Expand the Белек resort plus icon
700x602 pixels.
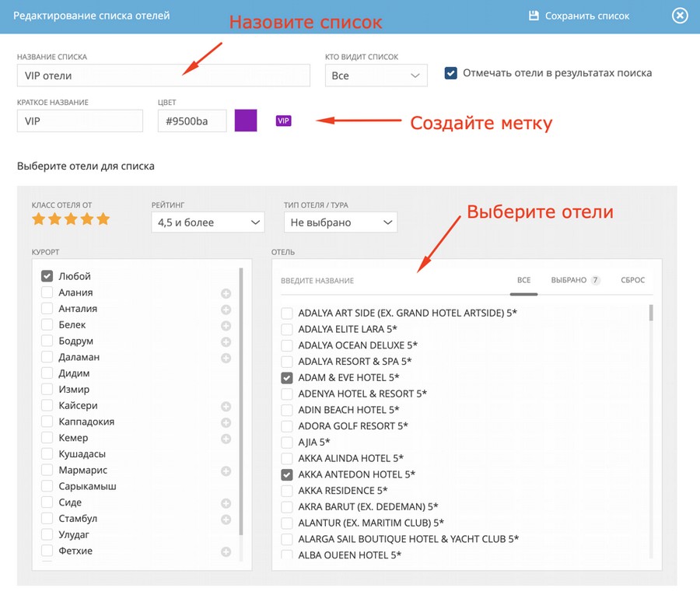[x=226, y=326]
